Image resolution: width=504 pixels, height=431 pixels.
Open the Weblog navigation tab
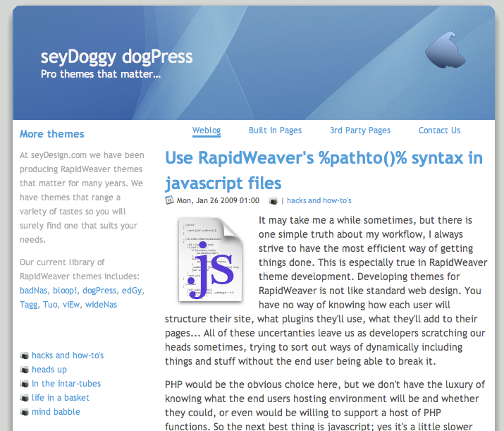[x=207, y=130]
